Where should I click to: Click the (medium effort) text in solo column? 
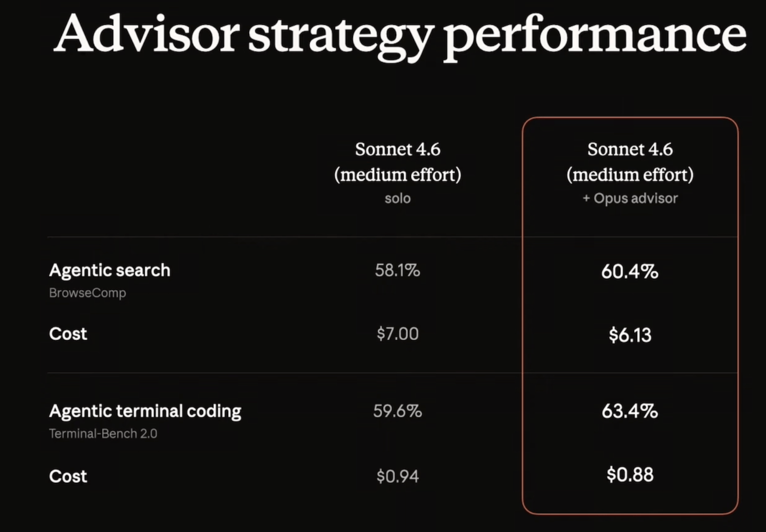click(x=398, y=175)
